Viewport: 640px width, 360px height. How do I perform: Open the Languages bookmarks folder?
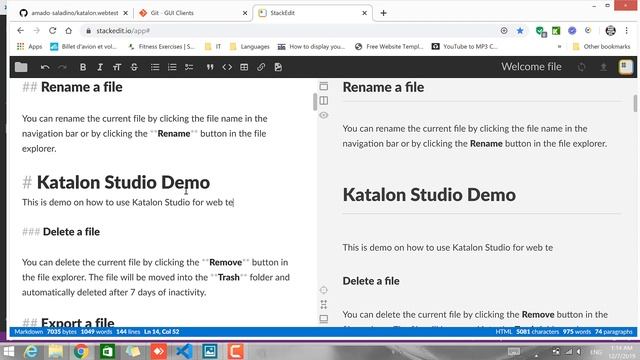click(x=249, y=47)
